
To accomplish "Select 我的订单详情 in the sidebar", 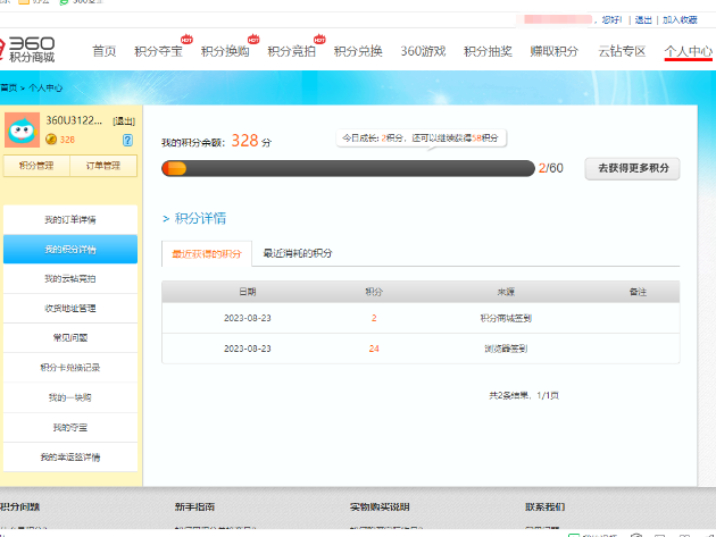I will (70, 220).
